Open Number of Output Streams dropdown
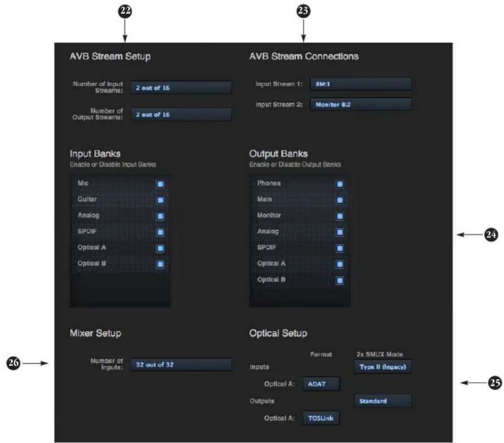Viewport: 504px width, 443px height. point(181,114)
